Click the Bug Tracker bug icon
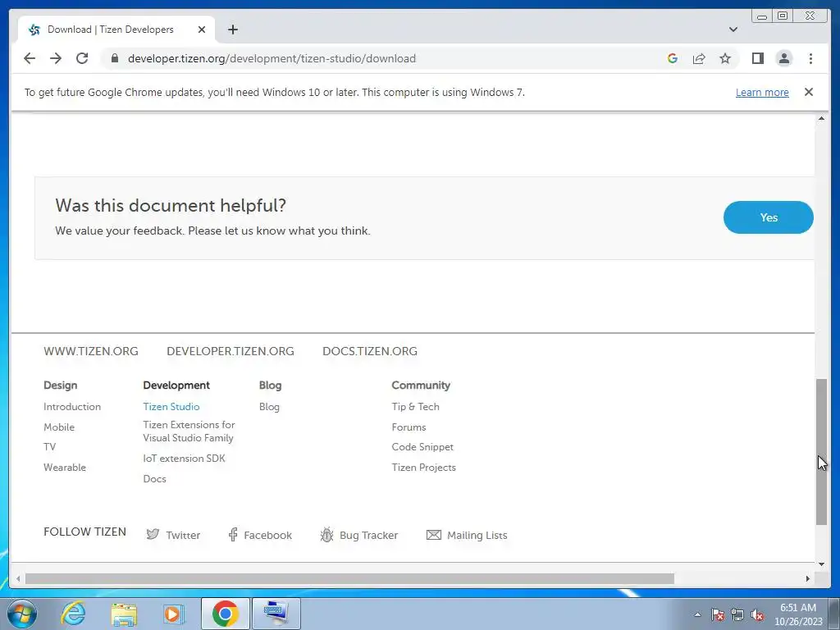 click(326, 535)
